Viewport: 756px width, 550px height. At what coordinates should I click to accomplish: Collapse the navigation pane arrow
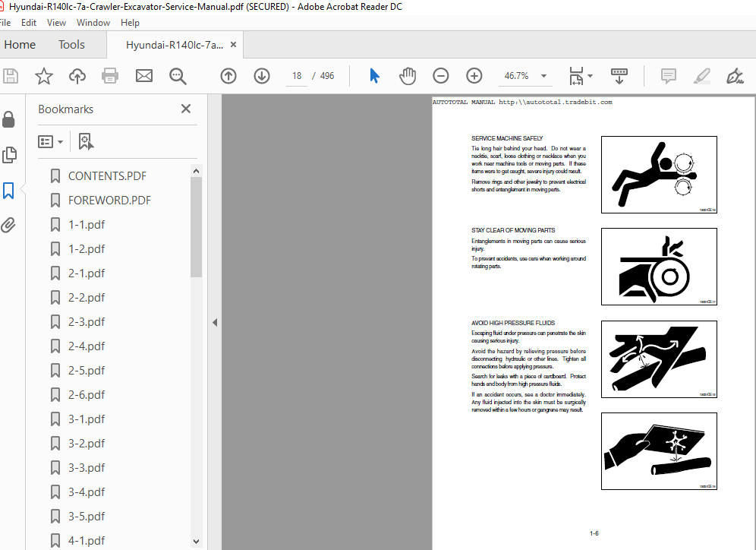[x=215, y=322]
